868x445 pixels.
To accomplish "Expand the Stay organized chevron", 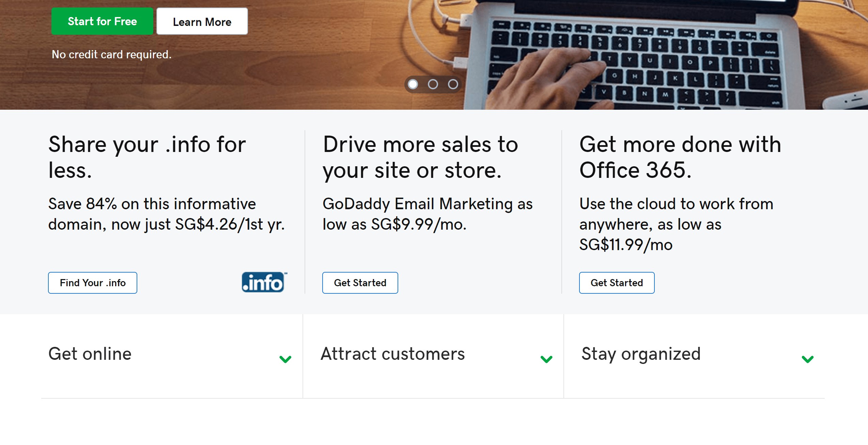I will (807, 359).
